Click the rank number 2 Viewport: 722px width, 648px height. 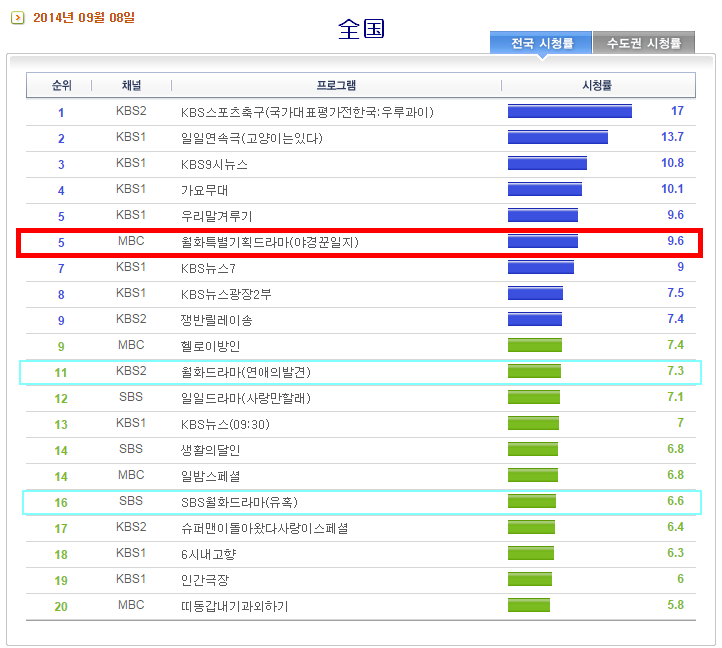(61, 139)
